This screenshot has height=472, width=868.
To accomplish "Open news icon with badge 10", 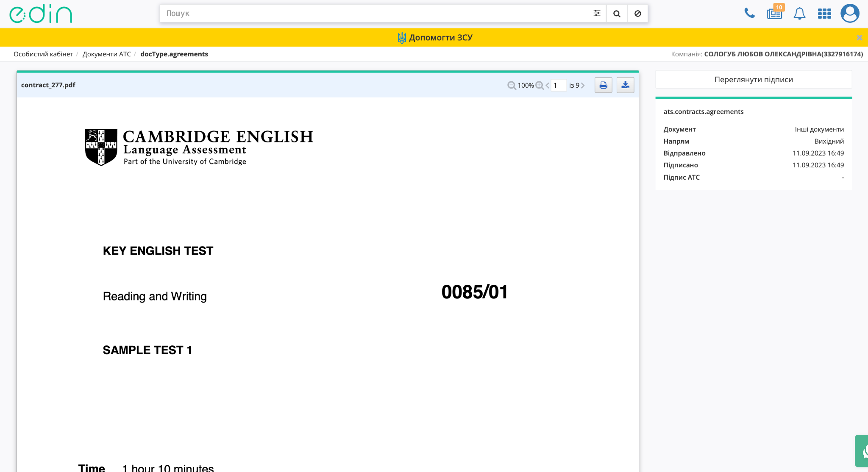I will [x=775, y=14].
